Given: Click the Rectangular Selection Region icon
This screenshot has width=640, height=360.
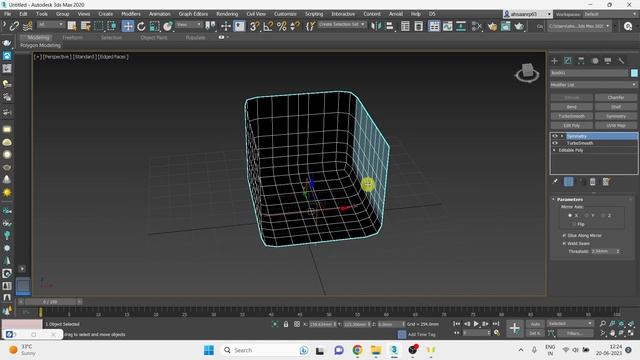Looking at the screenshot, I should pyautogui.click(x=99, y=26).
